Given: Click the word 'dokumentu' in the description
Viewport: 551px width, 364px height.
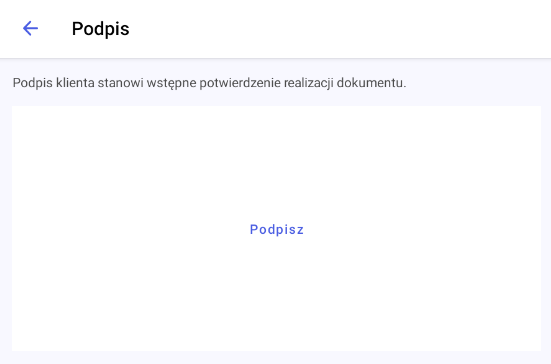Looking at the screenshot, I should [x=369, y=83].
